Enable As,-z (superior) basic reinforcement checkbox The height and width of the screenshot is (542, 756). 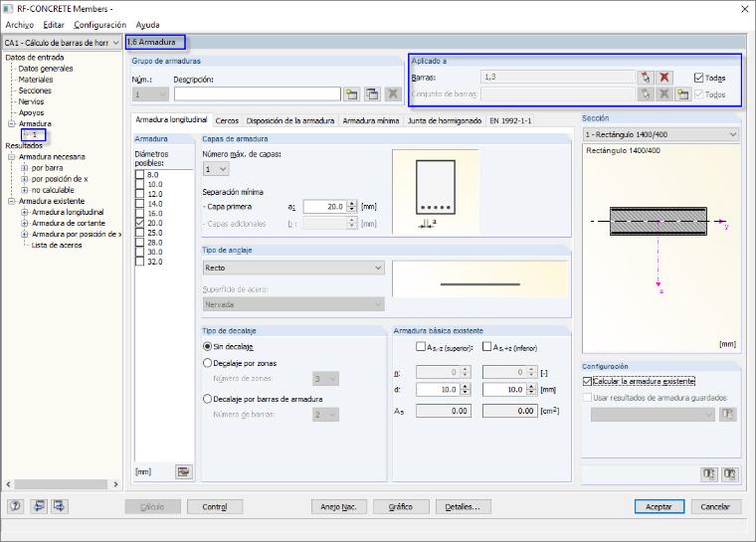pyautogui.click(x=421, y=347)
